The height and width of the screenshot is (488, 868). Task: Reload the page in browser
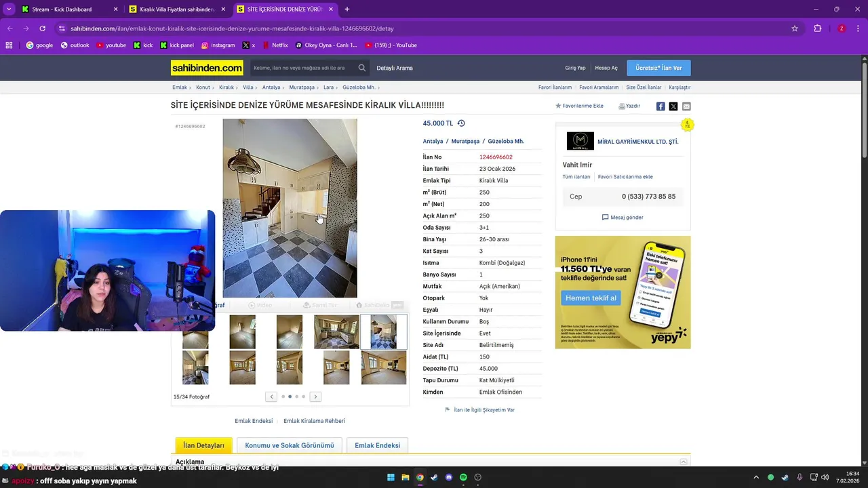42,28
